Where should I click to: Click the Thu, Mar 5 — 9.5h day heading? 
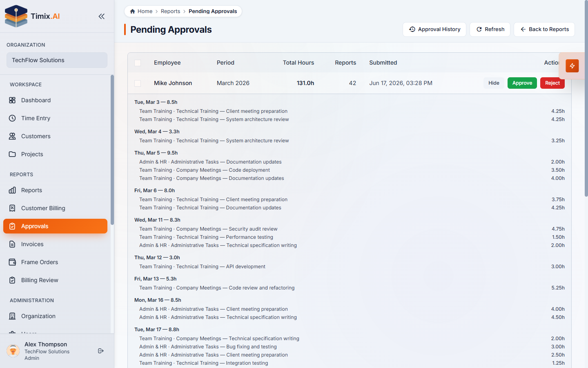point(156,153)
